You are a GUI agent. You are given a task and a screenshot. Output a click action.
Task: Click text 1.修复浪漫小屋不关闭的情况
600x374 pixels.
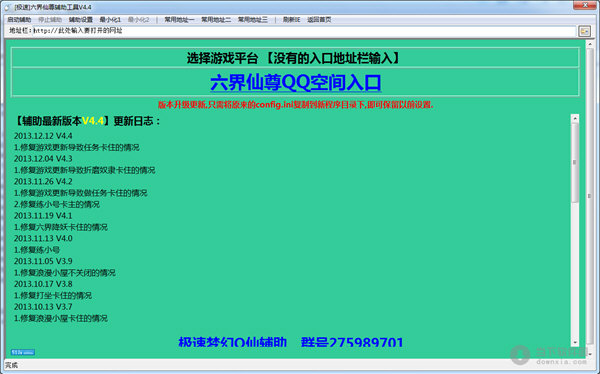click(65, 273)
